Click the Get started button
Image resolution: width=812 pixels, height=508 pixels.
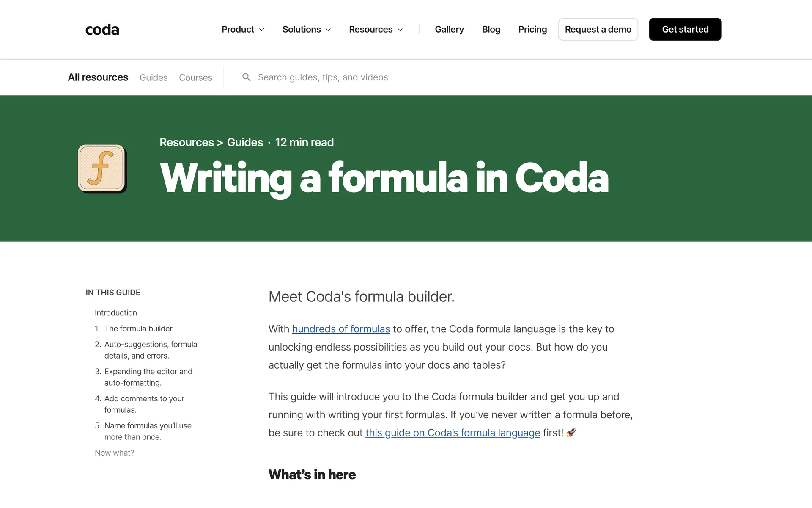(x=685, y=30)
